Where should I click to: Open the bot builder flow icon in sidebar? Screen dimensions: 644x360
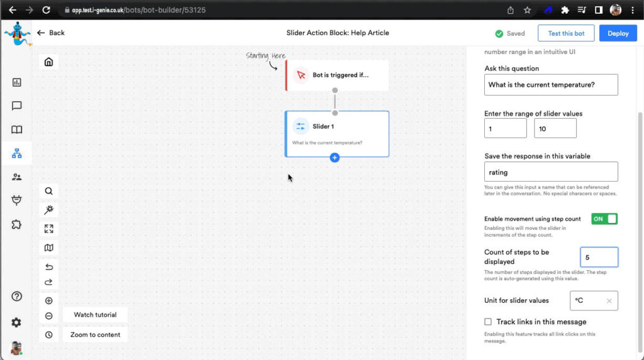[x=16, y=153]
